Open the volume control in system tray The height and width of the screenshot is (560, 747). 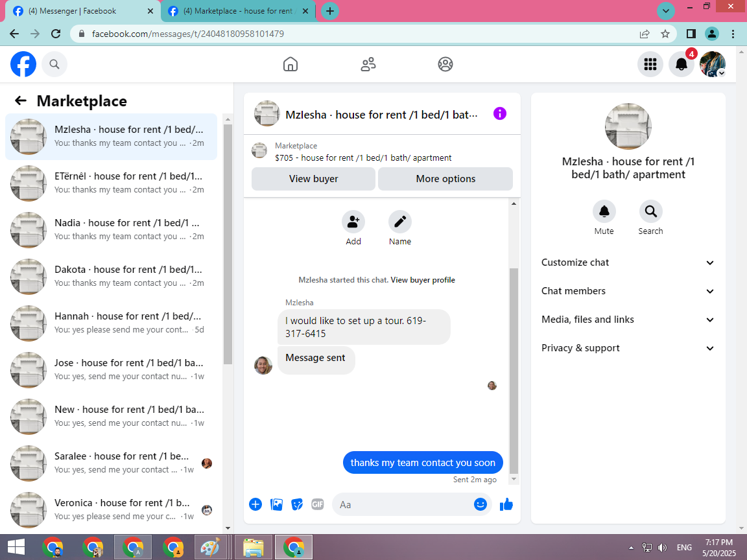click(662, 548)
